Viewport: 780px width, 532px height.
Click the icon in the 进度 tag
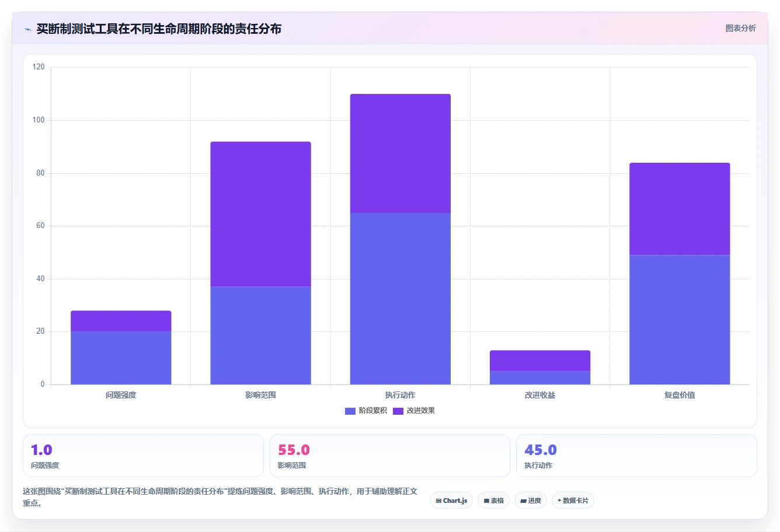click(x=523, y=501)
